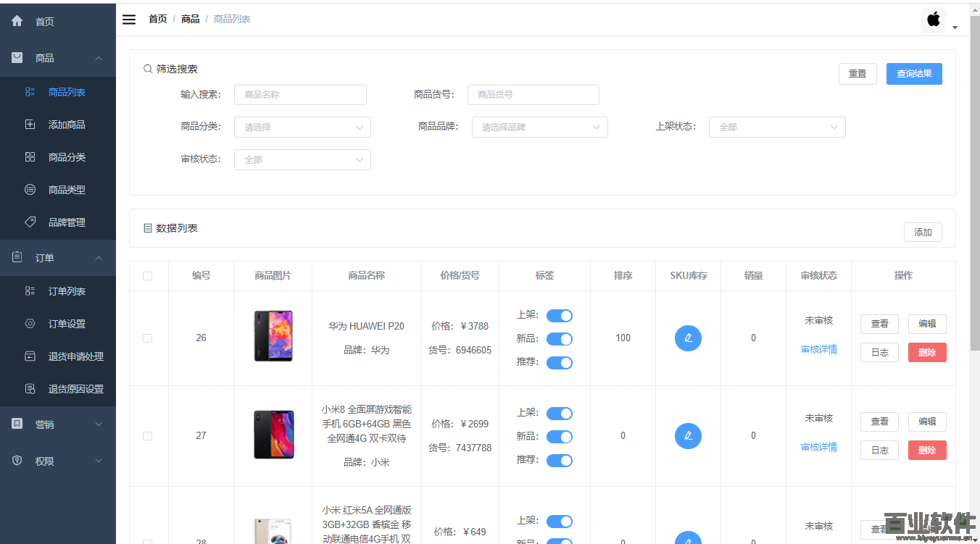Click the 商品列表 list icon
Screen dimensions: 980x544
click(30, 92)
